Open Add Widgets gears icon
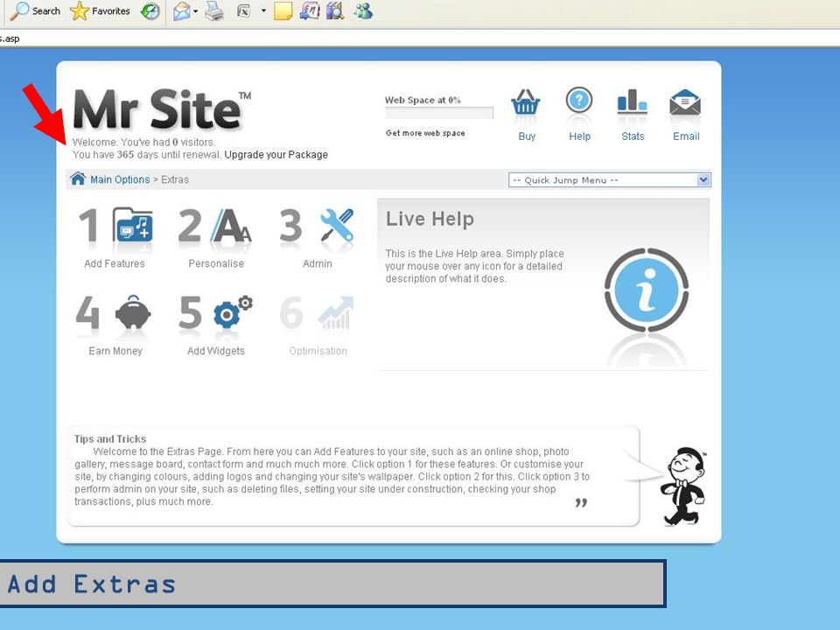Screen dimensions: 840x630 [x=233, y=312]
